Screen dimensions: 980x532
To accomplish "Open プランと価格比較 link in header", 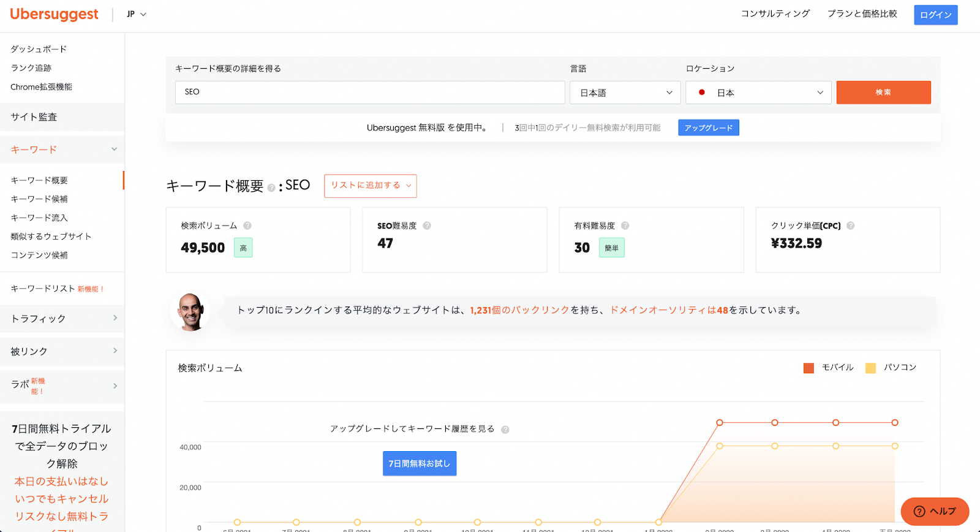I will pyautogui.click(x=862, y=13).
